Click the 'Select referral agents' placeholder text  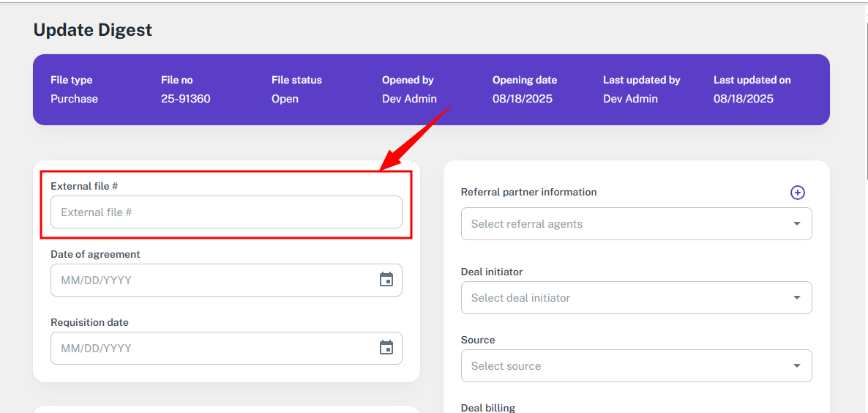pyautogui.click(x=527, y=224)
